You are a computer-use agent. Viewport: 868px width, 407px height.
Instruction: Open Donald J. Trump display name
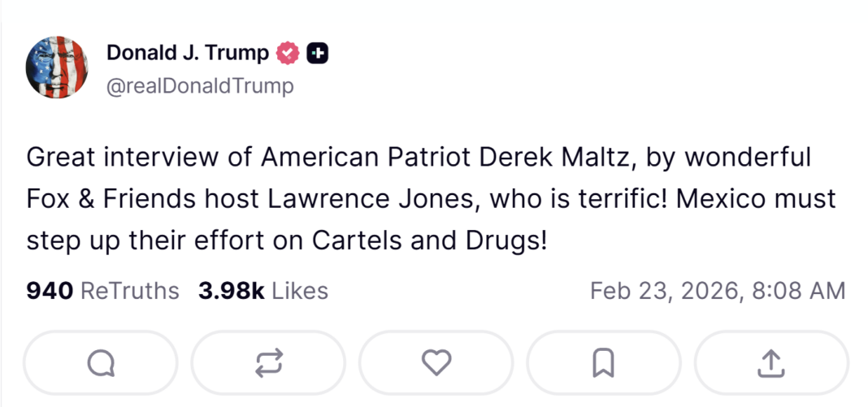(188, 54)
